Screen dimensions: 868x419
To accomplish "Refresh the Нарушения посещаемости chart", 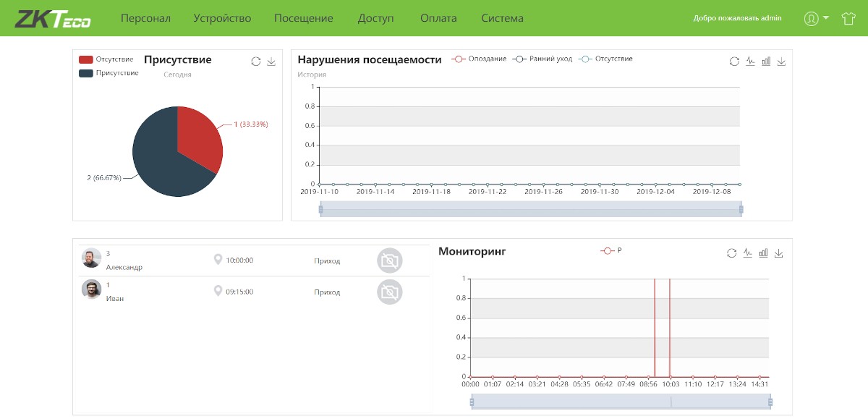I will (x=734, y=62).
